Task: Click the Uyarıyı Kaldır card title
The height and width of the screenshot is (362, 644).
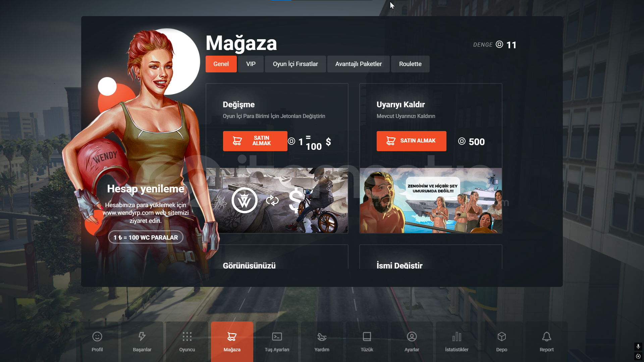Action: click(x=401, y=105)
